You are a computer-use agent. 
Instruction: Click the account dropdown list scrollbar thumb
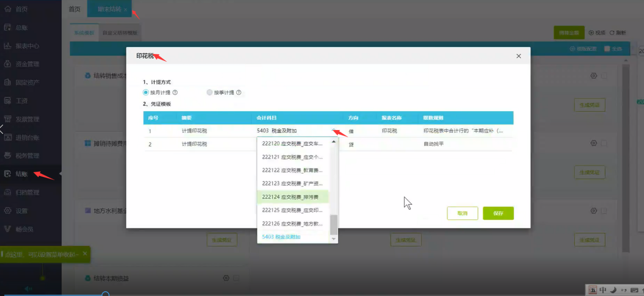pos(334,225)
